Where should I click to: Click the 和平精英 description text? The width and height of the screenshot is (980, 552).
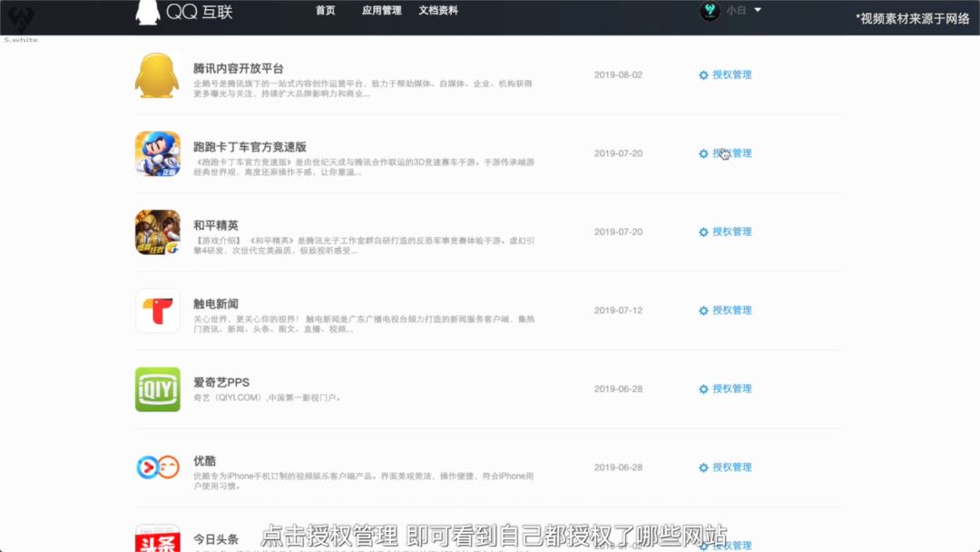tap(363, 246)
